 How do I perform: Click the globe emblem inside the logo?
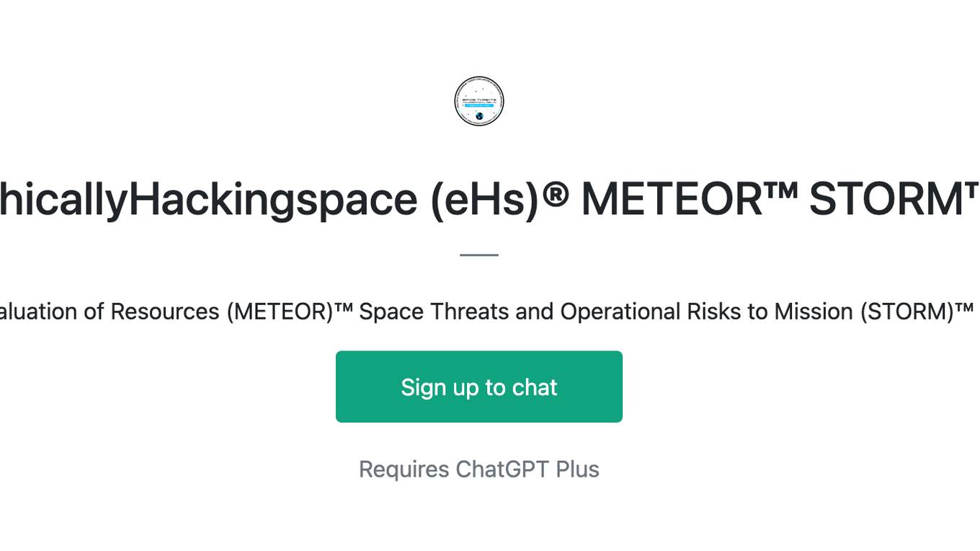(479, 115)
